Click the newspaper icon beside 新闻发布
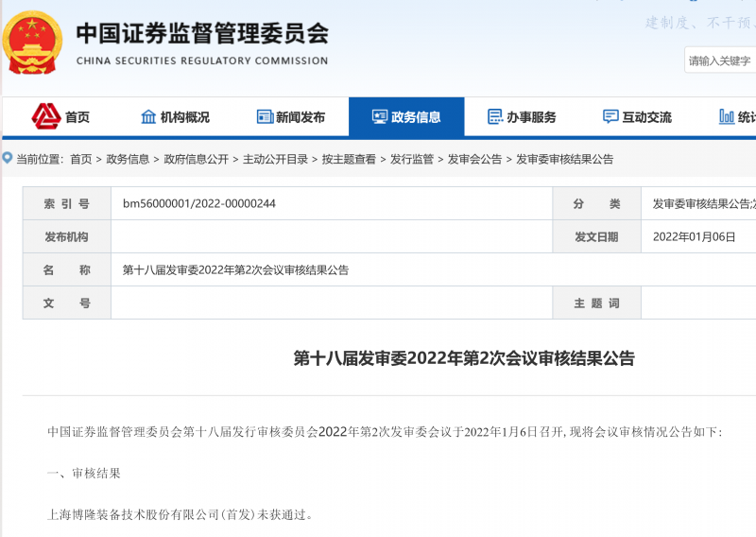Screen dimensions: 756x537 point(265,117)
